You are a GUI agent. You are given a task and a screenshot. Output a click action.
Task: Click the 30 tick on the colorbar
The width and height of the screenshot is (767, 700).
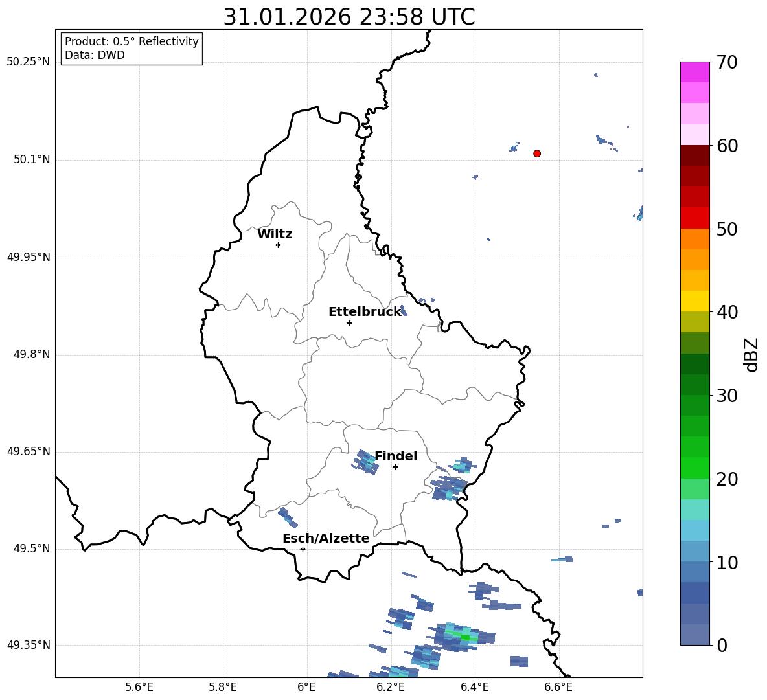coord(727,396)
